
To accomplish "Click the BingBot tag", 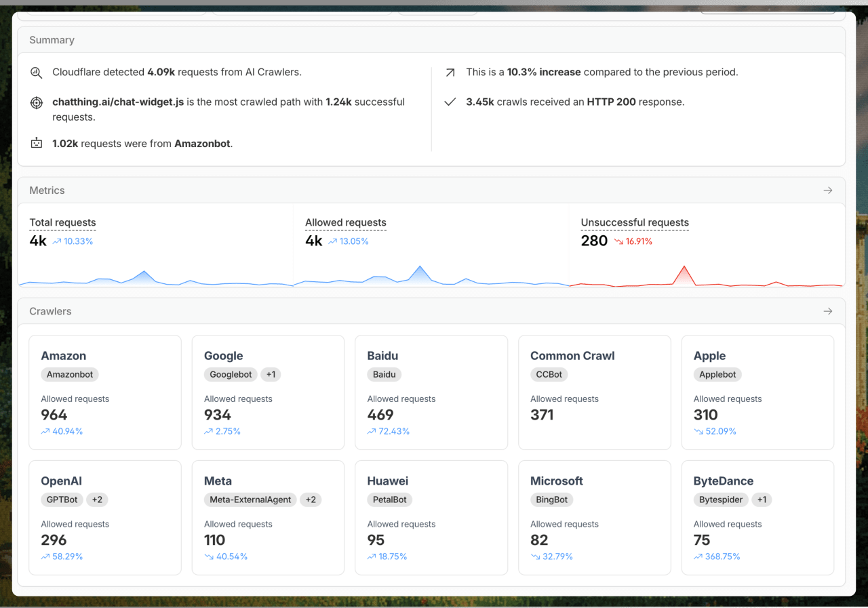I will click(x=552, y=500).
